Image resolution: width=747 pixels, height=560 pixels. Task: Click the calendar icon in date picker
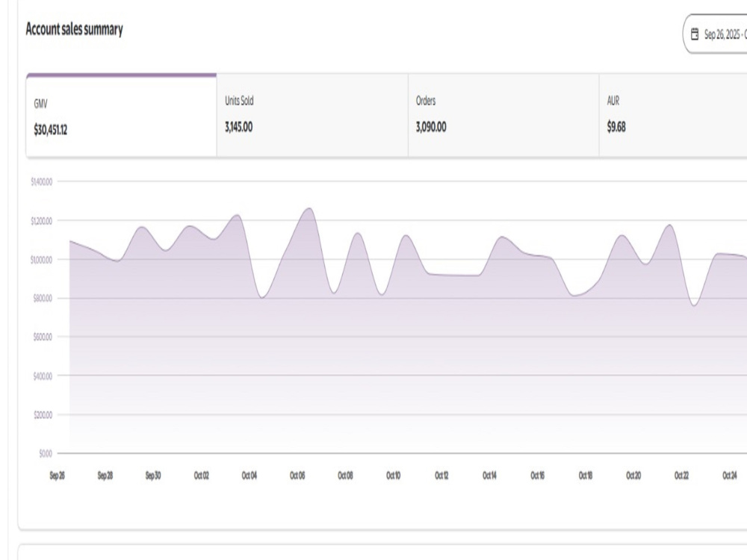tap(695, 34)
